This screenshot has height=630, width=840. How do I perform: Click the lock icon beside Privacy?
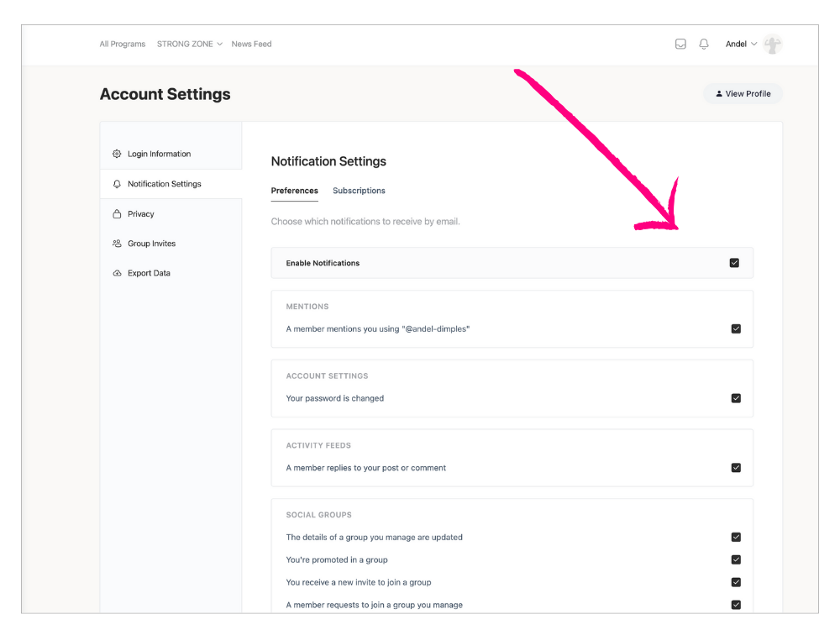pyautogui.click(x=117, y=214)
